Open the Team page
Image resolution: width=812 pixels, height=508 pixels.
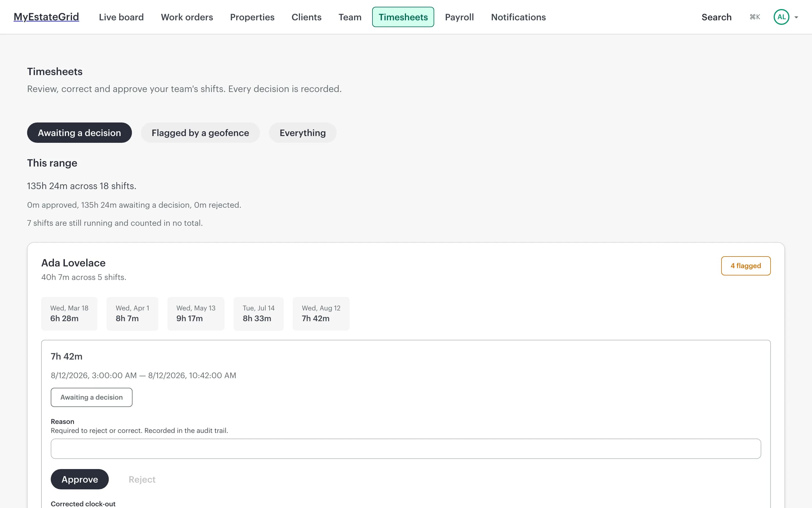(x=350, y=17)
